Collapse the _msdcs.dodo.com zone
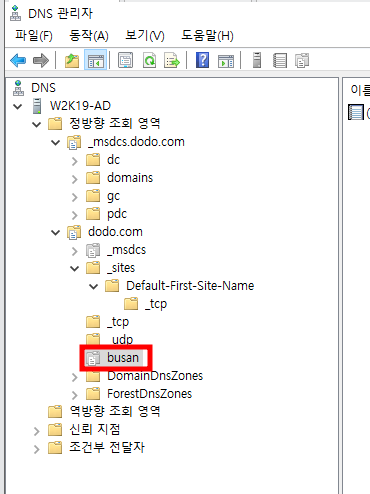370x494 pixels. click(55, 143)
